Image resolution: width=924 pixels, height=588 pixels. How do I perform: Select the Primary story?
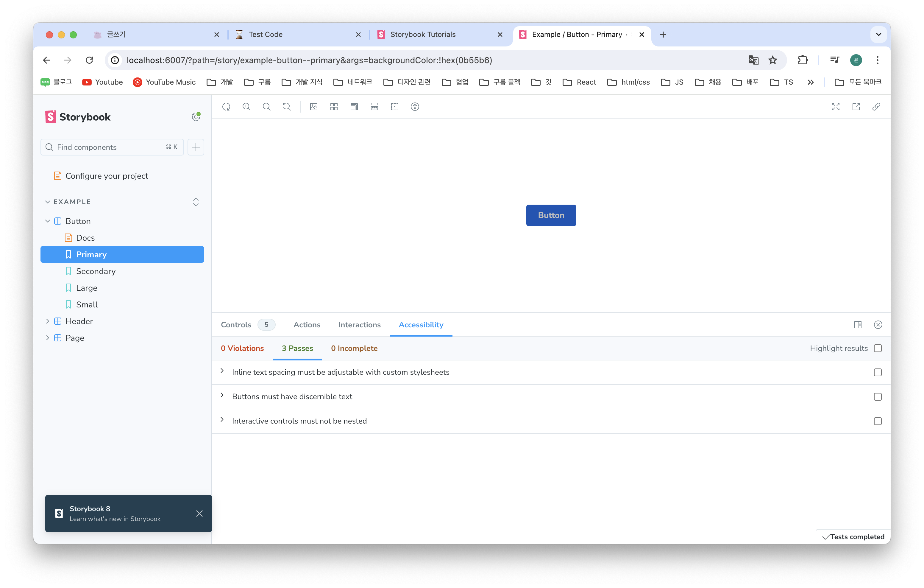coord(122,255)
